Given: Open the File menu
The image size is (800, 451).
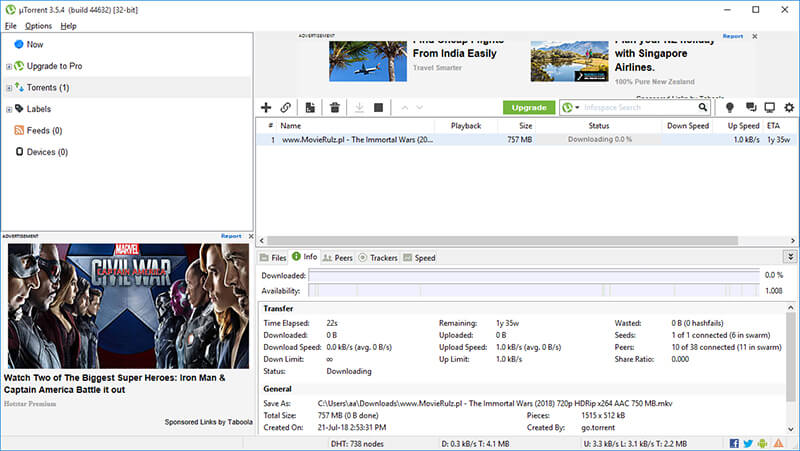Looking at the screenshot, I should (11, 26).
